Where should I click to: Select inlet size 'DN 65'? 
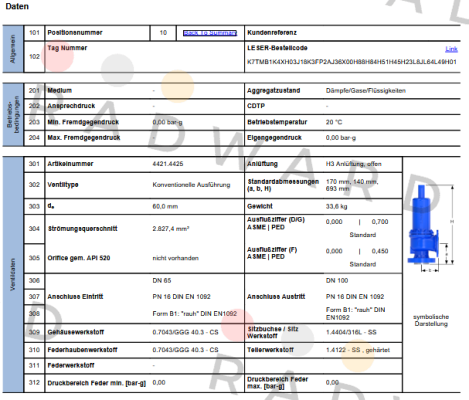tap(162, 281)
